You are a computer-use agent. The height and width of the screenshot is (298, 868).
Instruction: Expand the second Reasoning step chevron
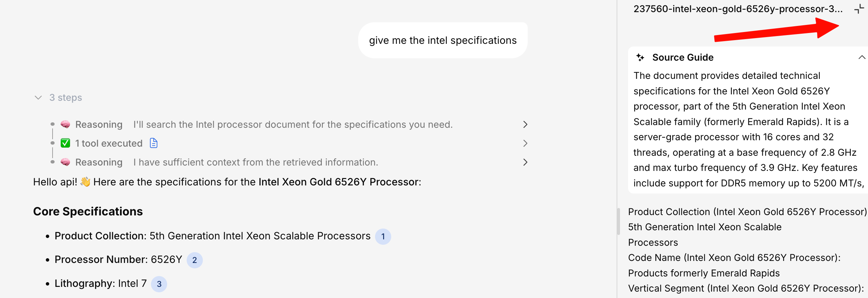coord(525,162)
